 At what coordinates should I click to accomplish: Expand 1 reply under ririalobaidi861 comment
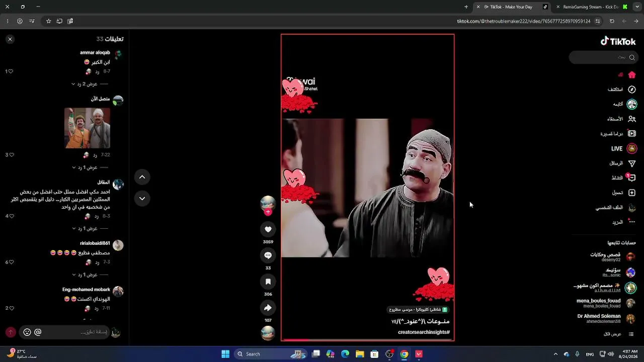[90, 275]
